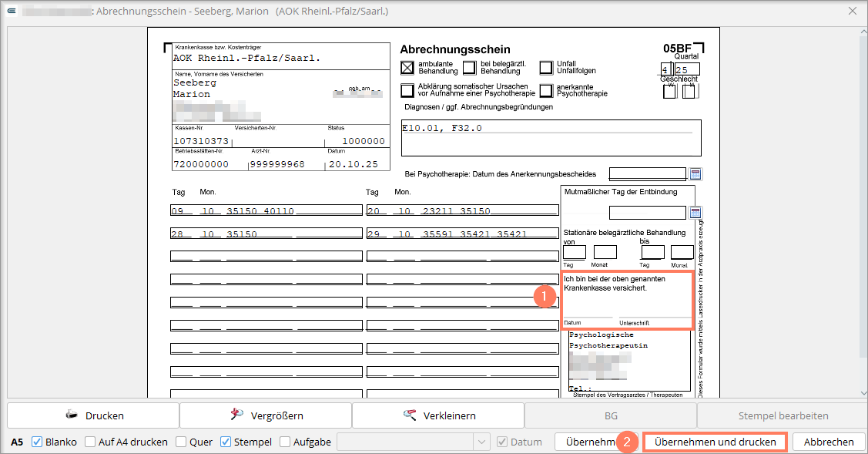This screenshot has height=454, width=868.
Task: Click the vertical scrollbar of the form preview
Action: [x=863, y=212]
